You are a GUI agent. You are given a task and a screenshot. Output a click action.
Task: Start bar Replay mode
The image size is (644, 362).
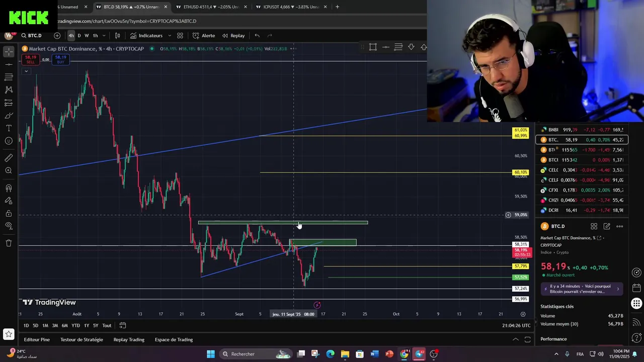pyautogui.click(x=233, y=36)
